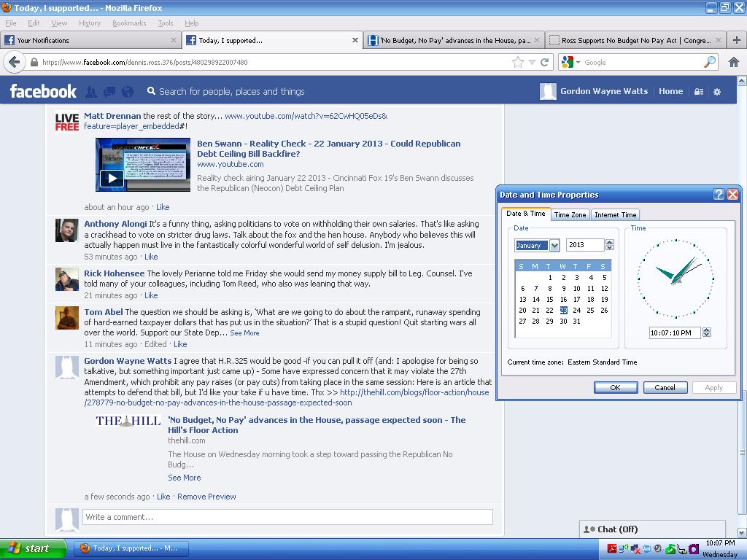This screenshot has height=560, width=747.
Task: Click the year field showing 2013
Action: pos(585,245)
